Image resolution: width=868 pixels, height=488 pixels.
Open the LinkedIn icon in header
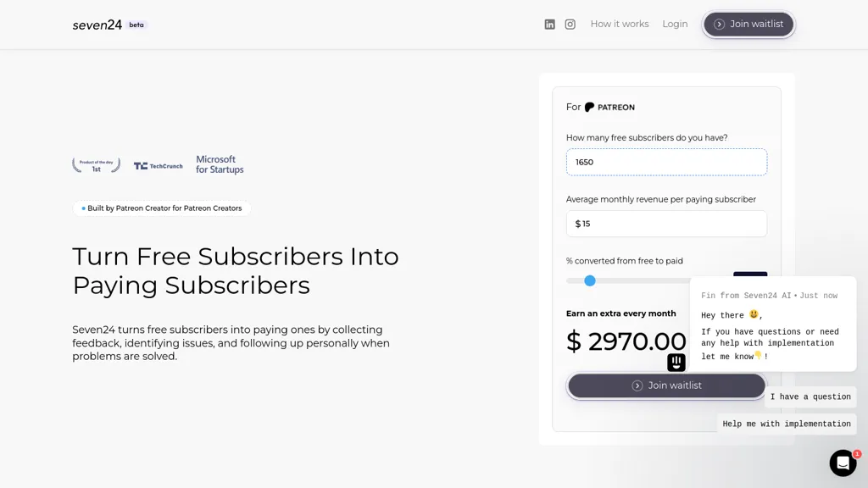(x=549, y=25)
